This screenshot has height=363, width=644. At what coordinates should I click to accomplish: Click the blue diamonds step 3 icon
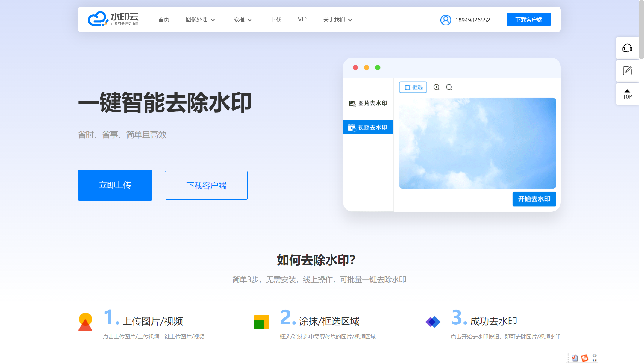click(433, 322)
